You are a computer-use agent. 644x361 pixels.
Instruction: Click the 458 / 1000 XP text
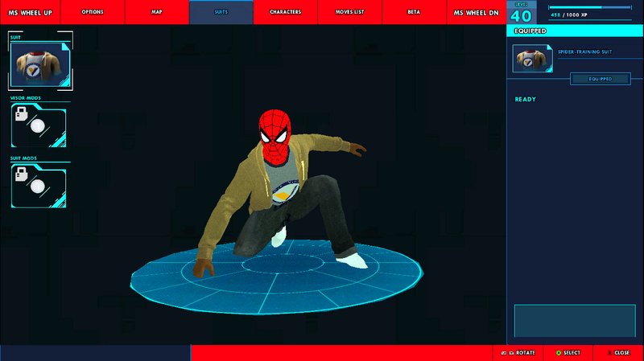[x=569, y=14]
